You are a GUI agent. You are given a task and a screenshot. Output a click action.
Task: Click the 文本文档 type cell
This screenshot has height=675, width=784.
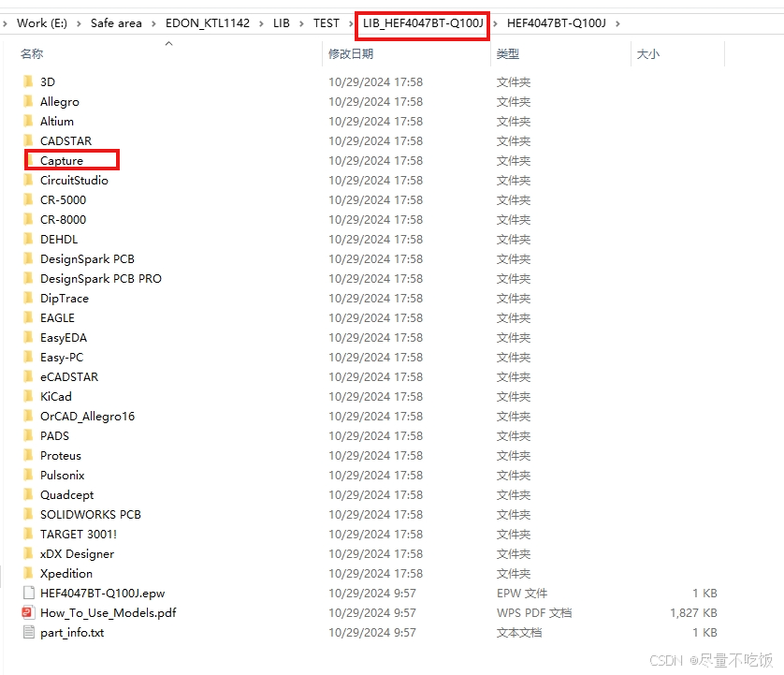519,633
